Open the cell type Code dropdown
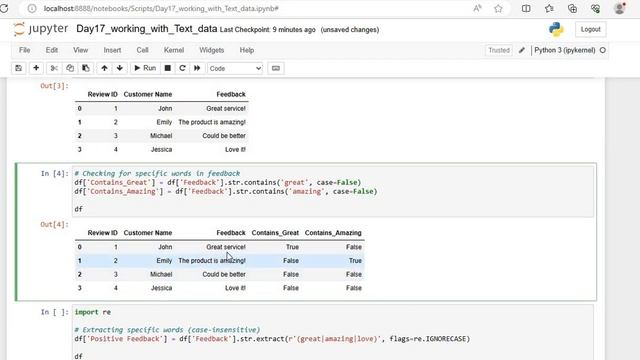 (x=235, y=68)
